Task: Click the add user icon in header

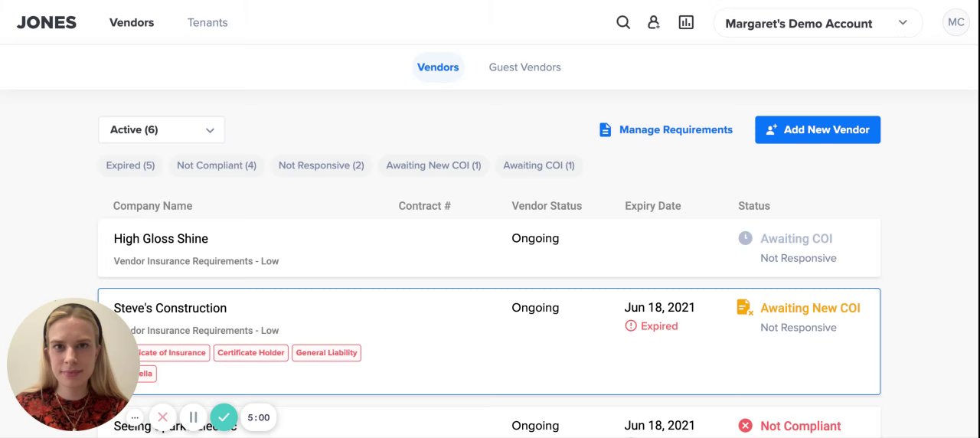Action: pyautogui.click(x=654, y=23)
